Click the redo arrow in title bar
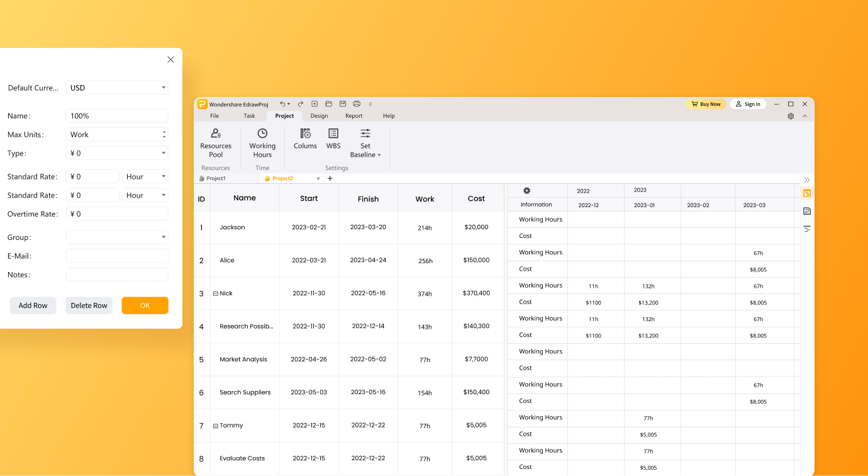Image resolution: width=868 pixels, height=476 pixels. pyautogui.click(x=301, y=104)
